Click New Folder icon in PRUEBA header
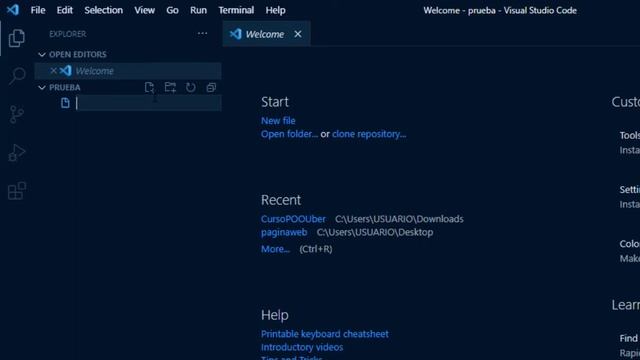Screen dimensions: 640x360 170,87
